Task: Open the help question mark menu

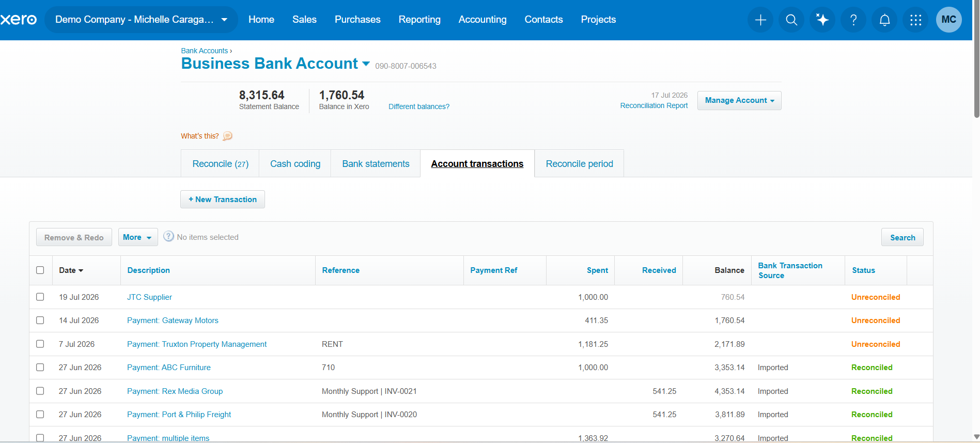Action: 853,20
